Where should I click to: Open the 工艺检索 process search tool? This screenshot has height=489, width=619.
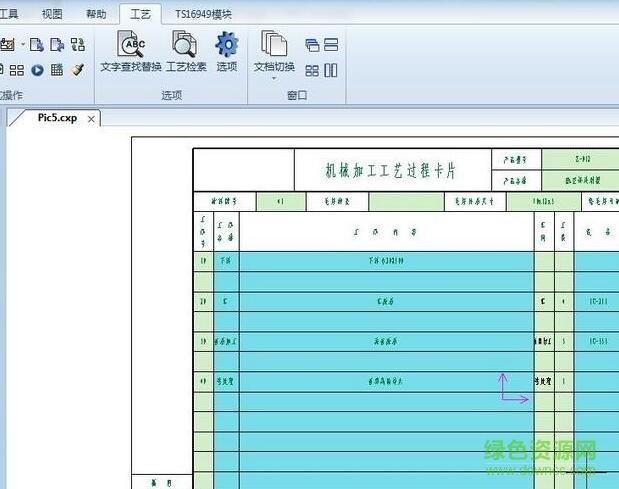click(x=186, y=51)
